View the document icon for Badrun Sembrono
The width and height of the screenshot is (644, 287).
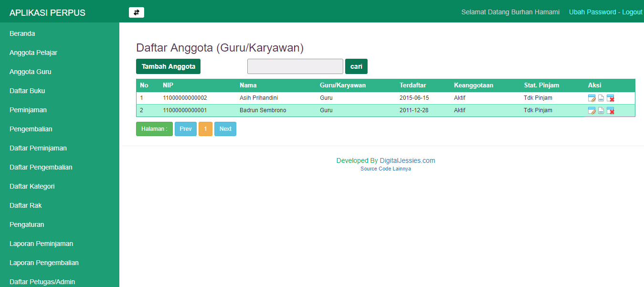coord(602,111)
